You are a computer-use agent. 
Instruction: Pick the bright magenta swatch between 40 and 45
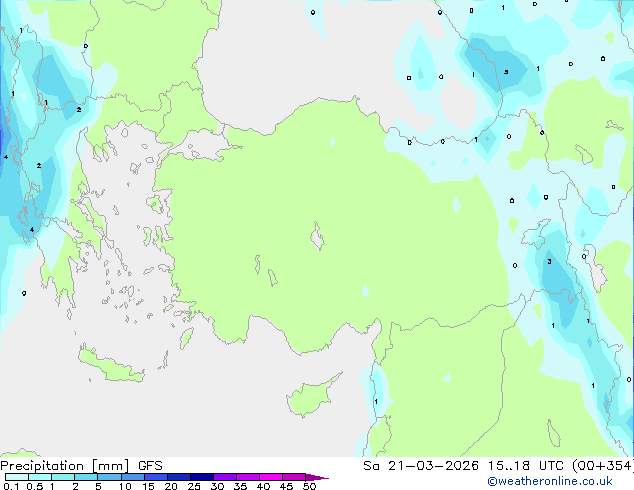271,477
